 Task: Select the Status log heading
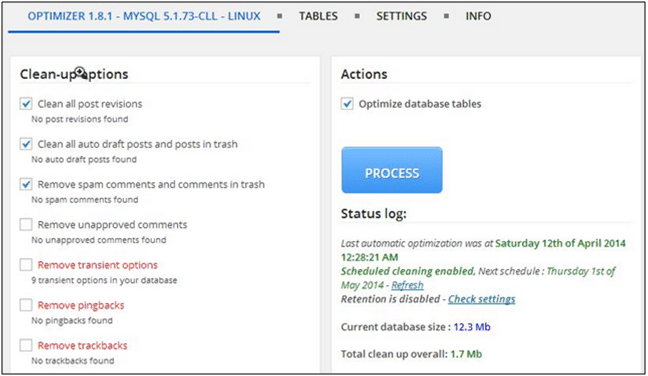(374, 214)
